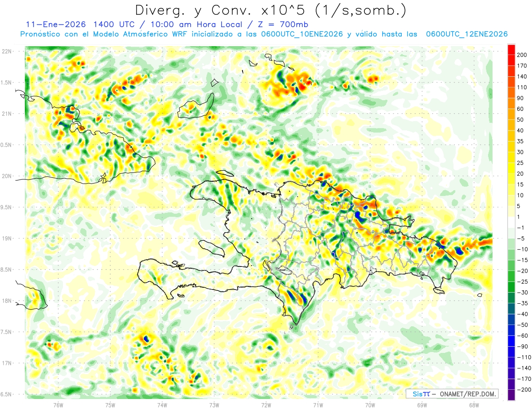Select the longitude label '71W'

coord(318,405)
